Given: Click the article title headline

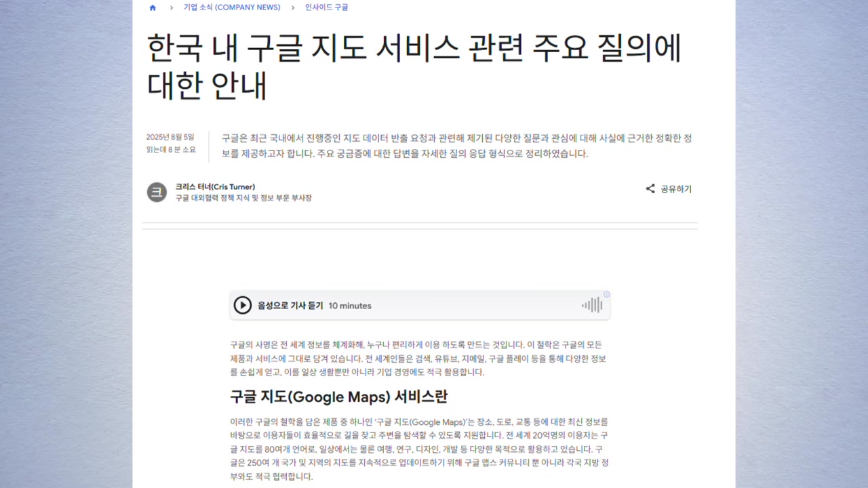Looking at the screenshot, I should [414, 66].
